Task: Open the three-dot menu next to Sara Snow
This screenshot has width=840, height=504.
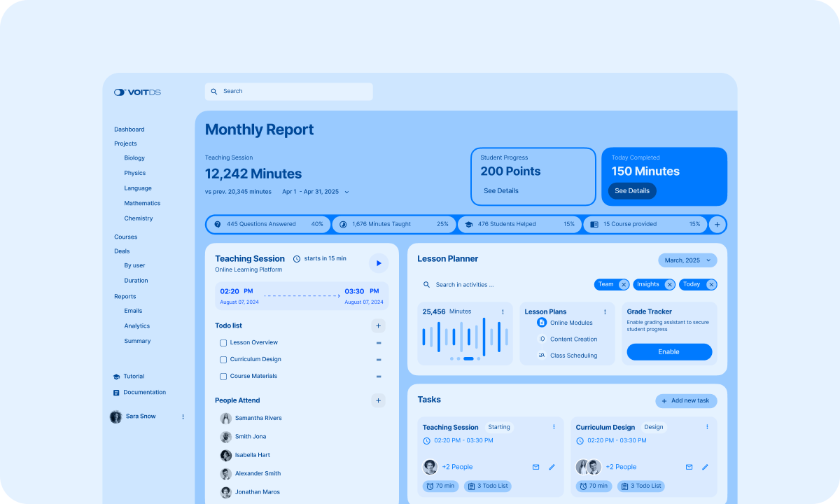Action: pos(183,416)
